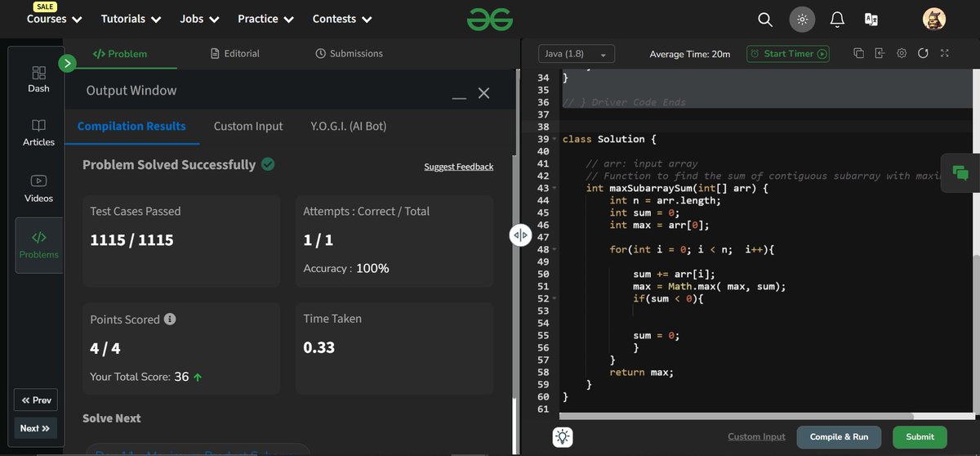Click the 'Attempts : Correct / Total' label
Image resolution: width=980 pixels, height=456 pixels.
366,211
